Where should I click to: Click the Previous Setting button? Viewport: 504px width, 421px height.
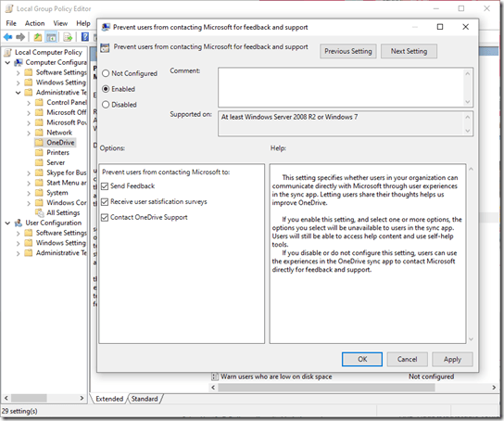click(x=348, y=51)
